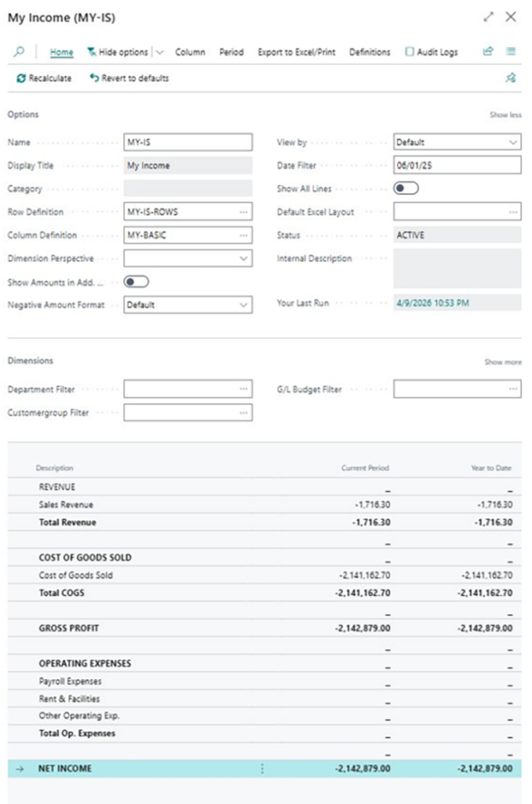Select the Other Operating Exp. row
Image resolution: width=532 pixels, height=804 pixels.
coord(264,716)
